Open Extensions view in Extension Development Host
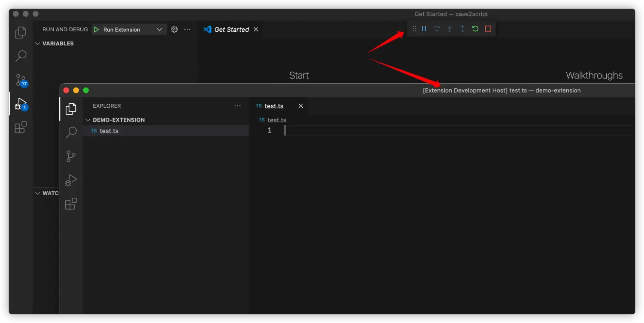This screenshot has height=323, width=644. tap(71, 204)
